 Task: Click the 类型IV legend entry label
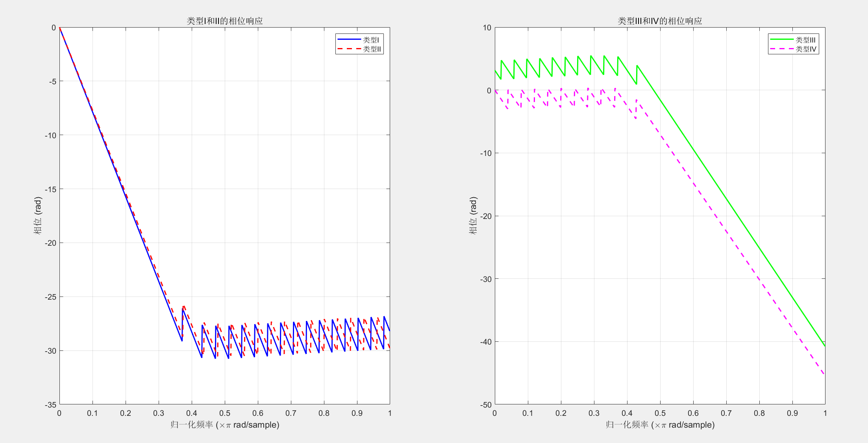click(x=806, y=49)
